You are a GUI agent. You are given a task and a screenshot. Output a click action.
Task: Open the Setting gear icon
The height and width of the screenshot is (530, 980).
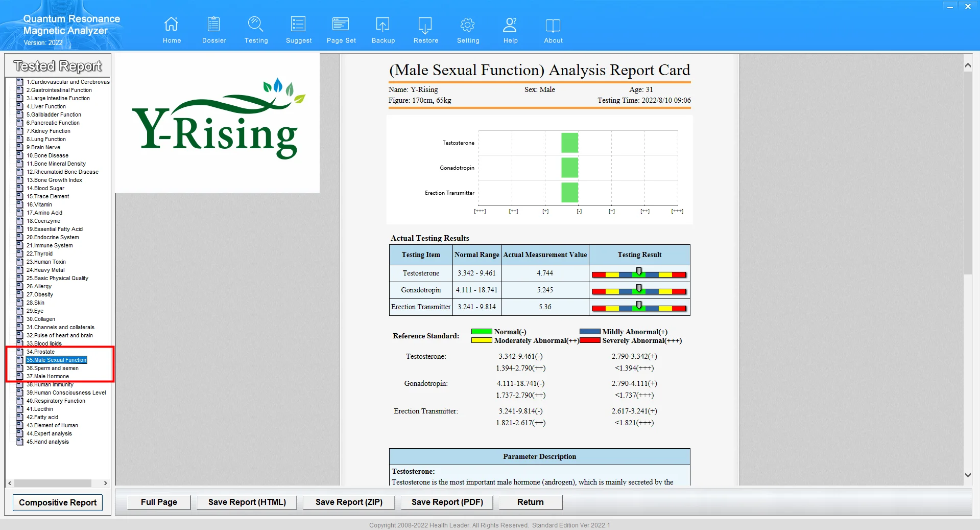pos(468,25)
